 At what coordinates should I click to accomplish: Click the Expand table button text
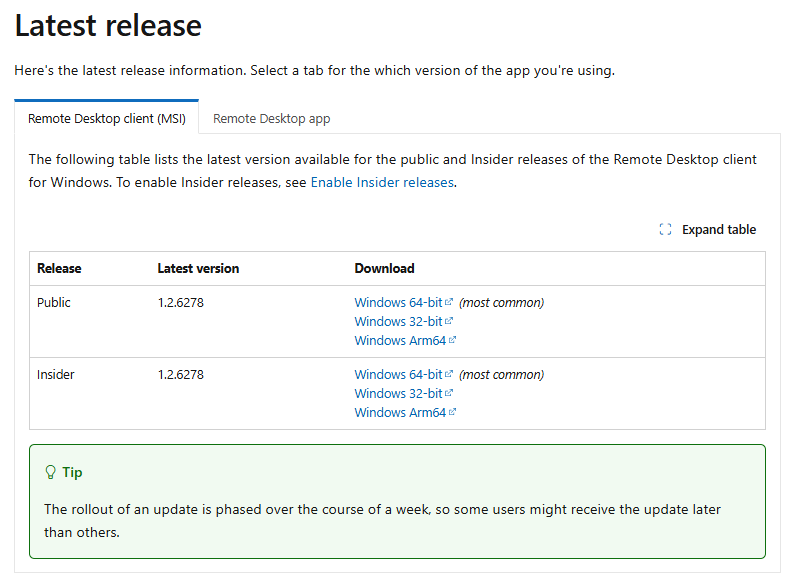(719, 230)
